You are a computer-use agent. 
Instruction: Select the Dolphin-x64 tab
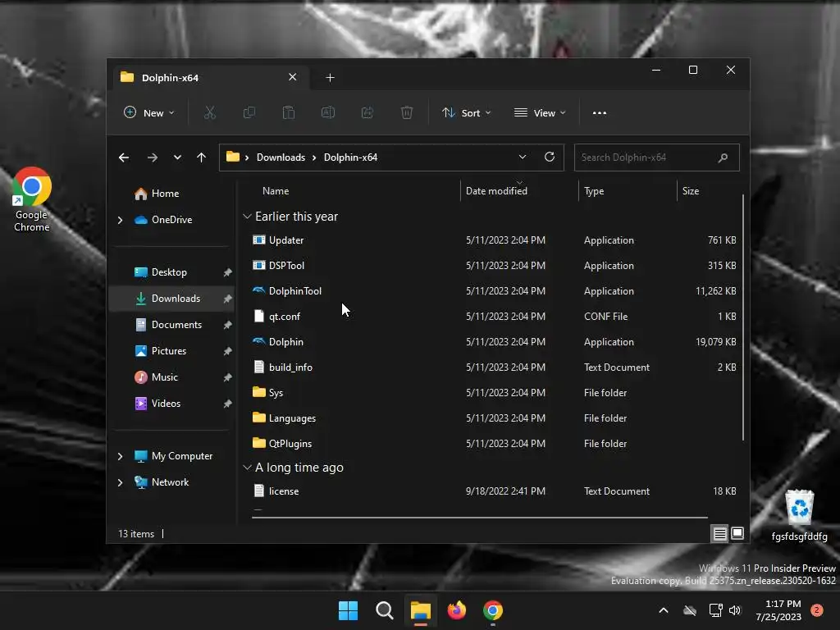click(209, 78)
